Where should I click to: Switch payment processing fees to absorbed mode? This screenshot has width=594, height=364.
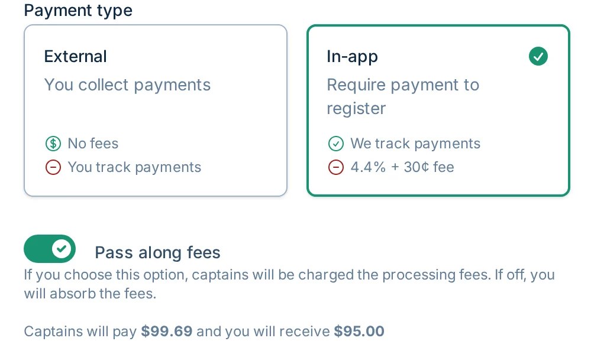click(x=50, y=249)
